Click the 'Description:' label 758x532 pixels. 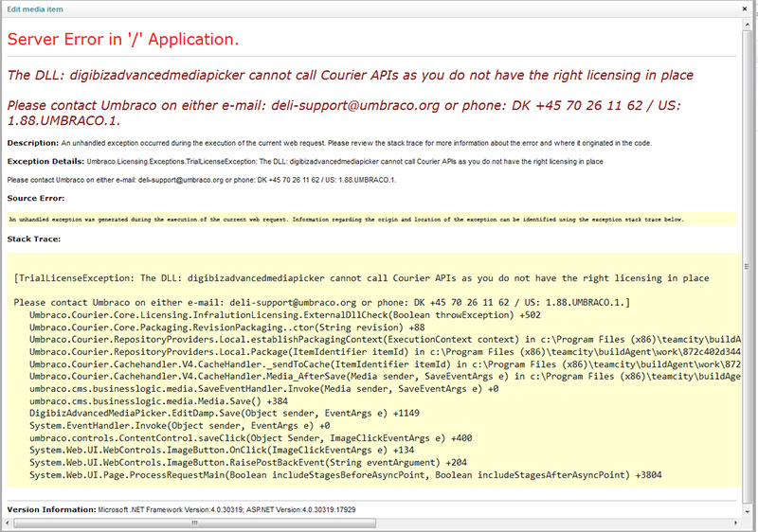[x=33, y=143]
